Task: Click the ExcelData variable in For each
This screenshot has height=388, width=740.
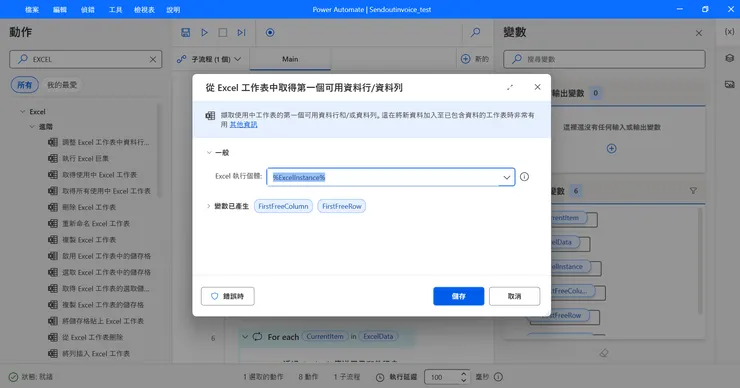Action: [x=378, y=337]
